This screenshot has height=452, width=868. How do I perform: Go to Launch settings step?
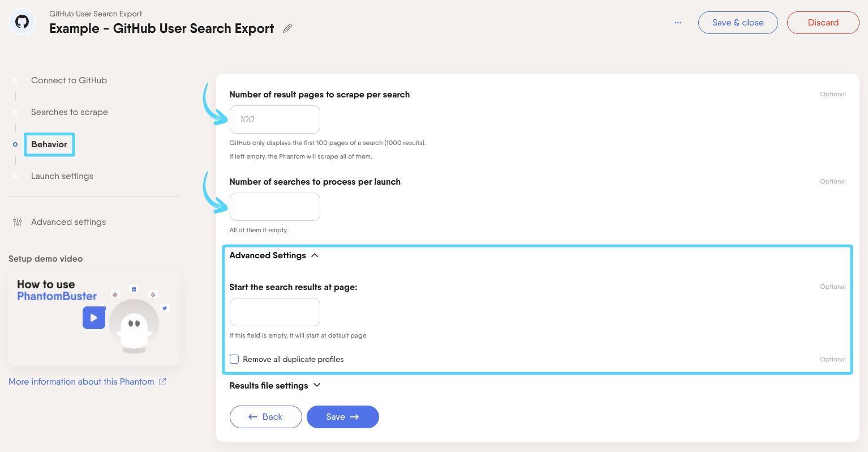point(62,176)
